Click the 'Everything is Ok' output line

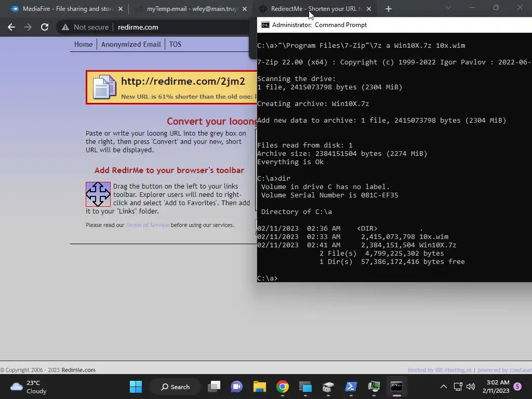coord(290,162)
